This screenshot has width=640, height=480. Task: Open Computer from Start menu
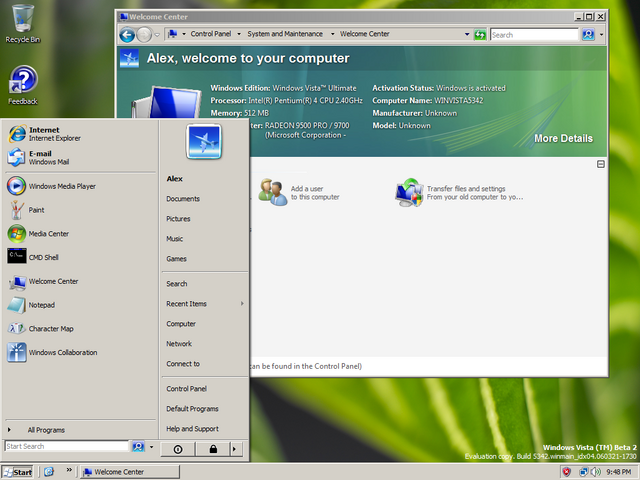click(x=181, y=324)
